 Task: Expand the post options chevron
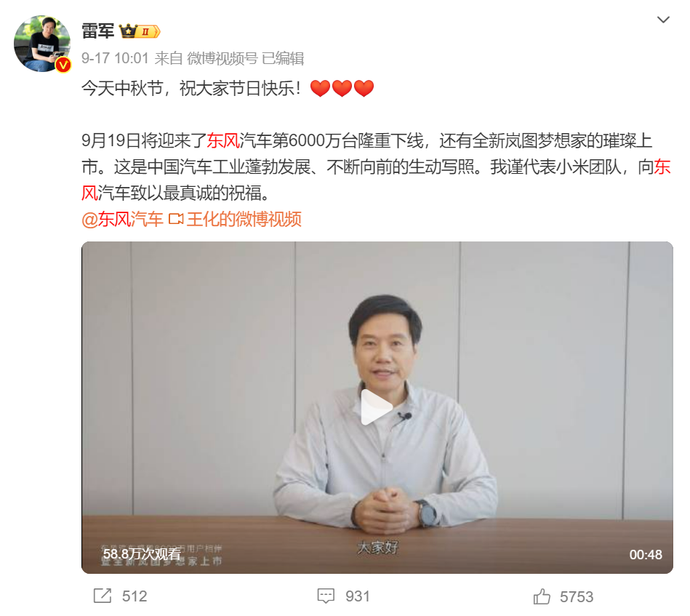pyautogui.click(x=662, y=20)
